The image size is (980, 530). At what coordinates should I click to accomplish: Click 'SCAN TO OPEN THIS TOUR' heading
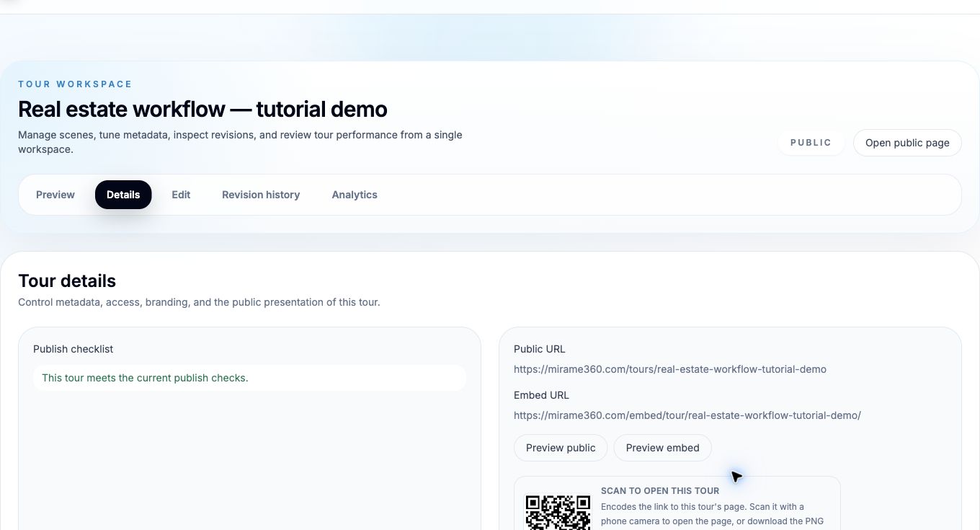click(660, 491)
